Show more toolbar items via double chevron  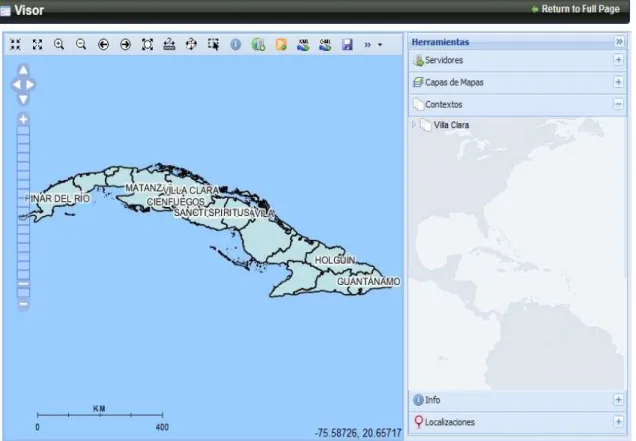tap(367, 45)
